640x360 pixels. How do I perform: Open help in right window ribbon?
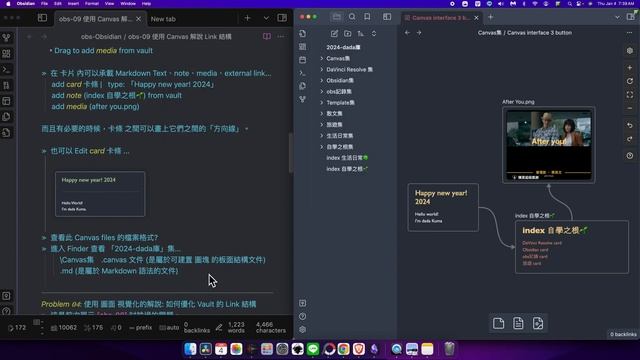coord(302,316)
